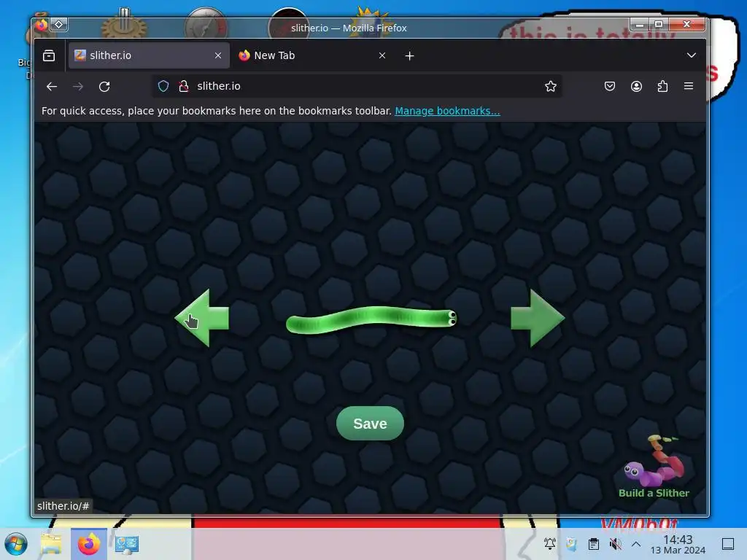Screen dimensions: 747x560
Task: Bookmark this page with star icon
Action: click(x=551, y=86)
